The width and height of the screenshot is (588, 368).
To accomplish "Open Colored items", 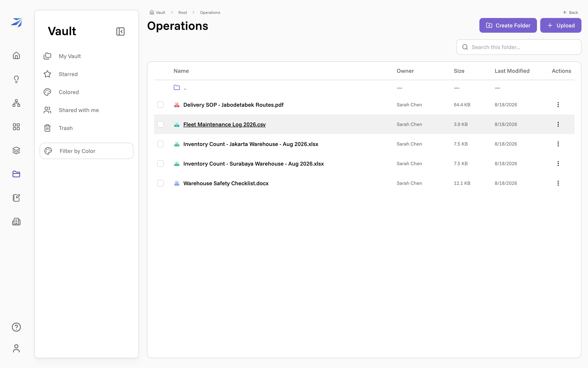I will 87,92.
